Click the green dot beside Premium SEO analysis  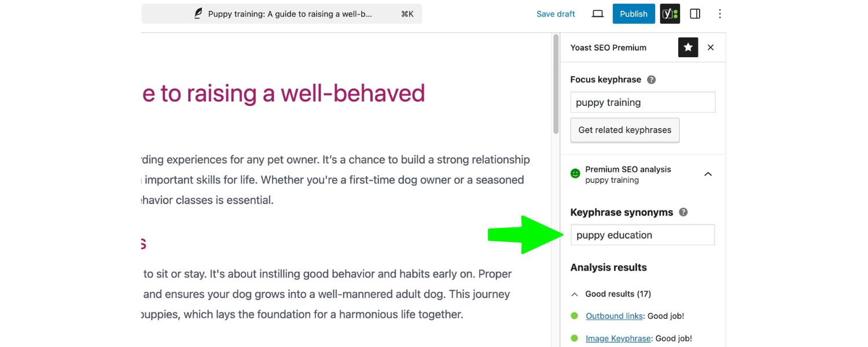coord(574,173)
